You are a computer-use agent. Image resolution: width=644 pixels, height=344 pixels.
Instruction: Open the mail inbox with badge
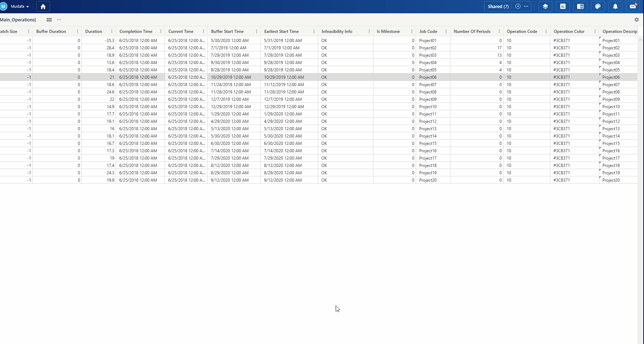[633, 6]
